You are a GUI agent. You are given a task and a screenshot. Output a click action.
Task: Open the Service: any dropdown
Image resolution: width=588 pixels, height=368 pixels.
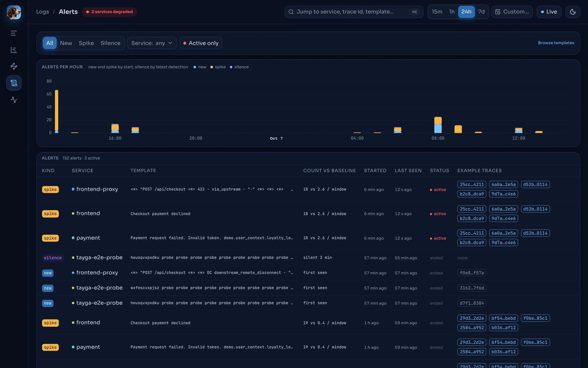tap(152, 43)
